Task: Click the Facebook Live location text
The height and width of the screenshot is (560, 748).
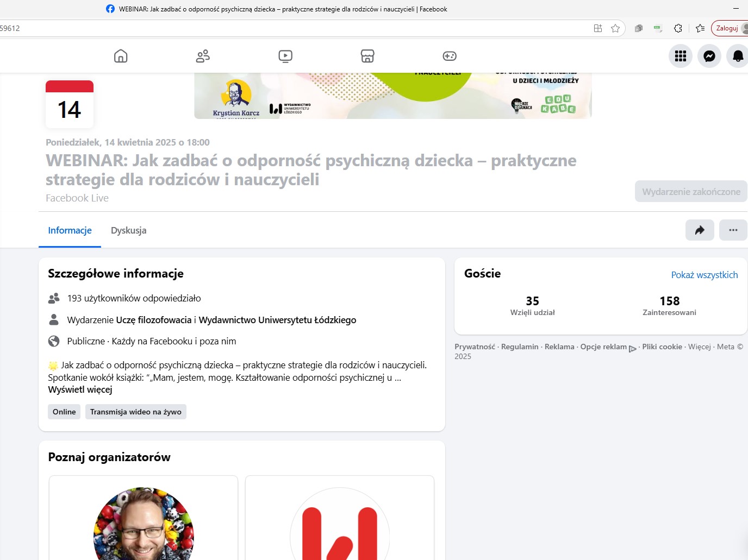Action: tap(77, 198)
